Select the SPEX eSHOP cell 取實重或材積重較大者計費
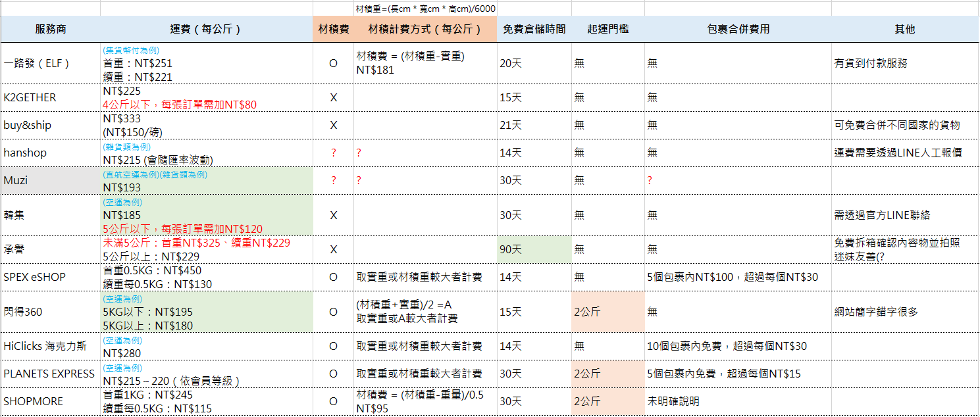The height and width of the screenshot is (417, 980). (425, 277)
